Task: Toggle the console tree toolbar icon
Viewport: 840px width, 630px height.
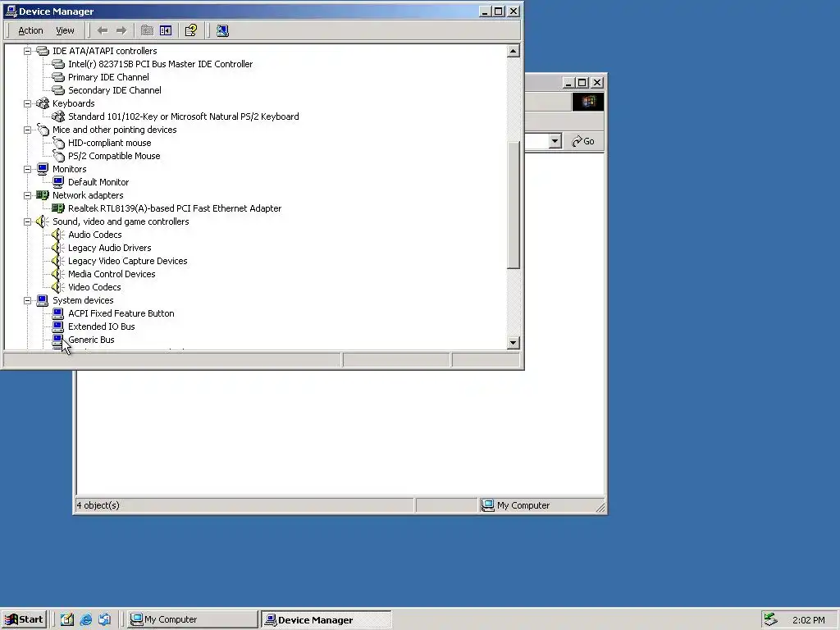Action: (x=166, y=30)
